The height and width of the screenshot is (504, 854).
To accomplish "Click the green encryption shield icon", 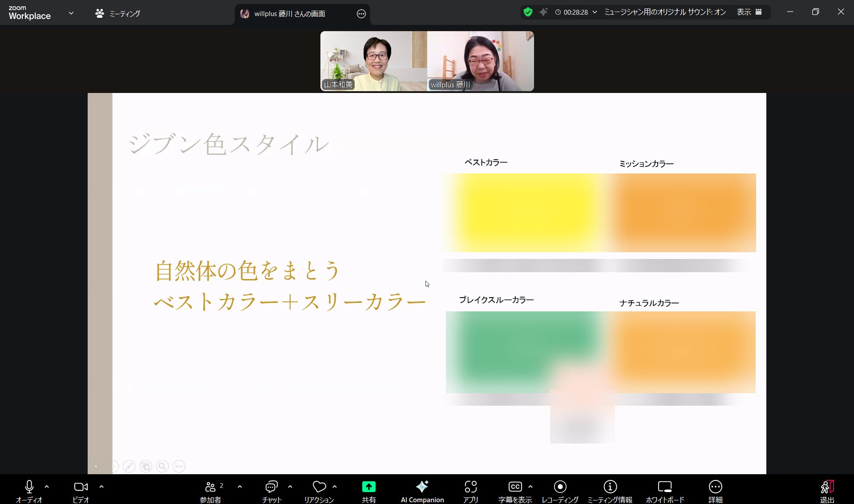I will [x=528, y=12].
